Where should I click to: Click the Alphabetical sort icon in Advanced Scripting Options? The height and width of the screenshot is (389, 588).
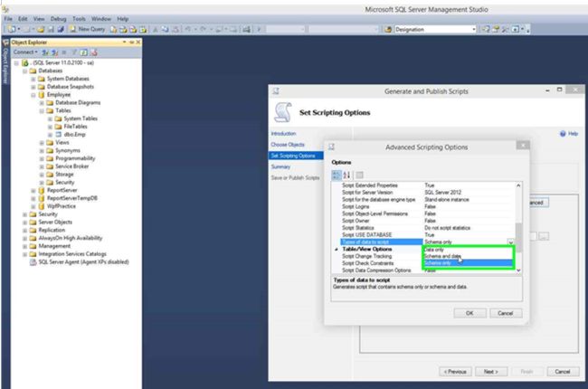pos(346,175)
